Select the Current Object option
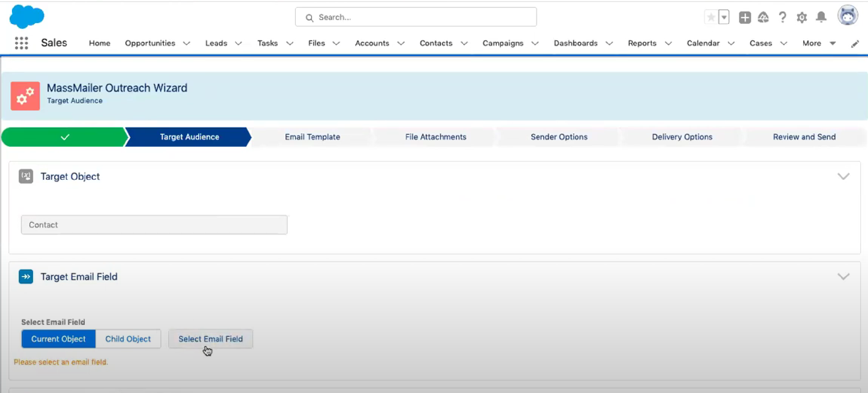 [59, 339]
